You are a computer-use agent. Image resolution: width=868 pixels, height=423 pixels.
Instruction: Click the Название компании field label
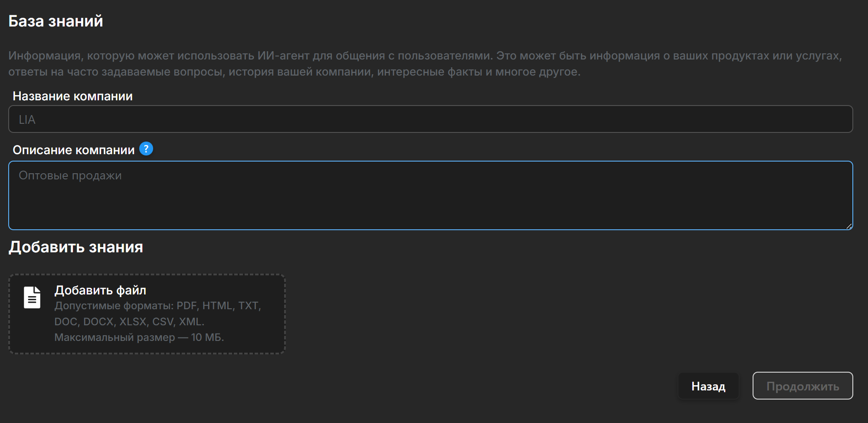[72, 96]
